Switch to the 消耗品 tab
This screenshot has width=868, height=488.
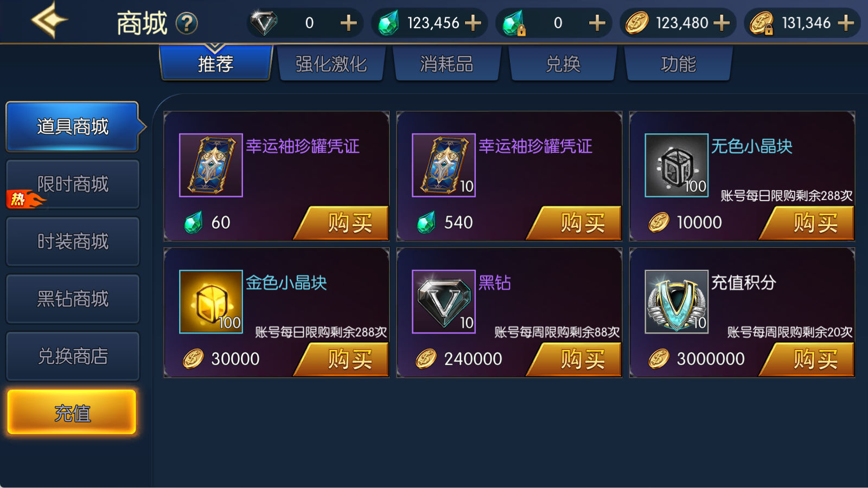pos(447,63)
